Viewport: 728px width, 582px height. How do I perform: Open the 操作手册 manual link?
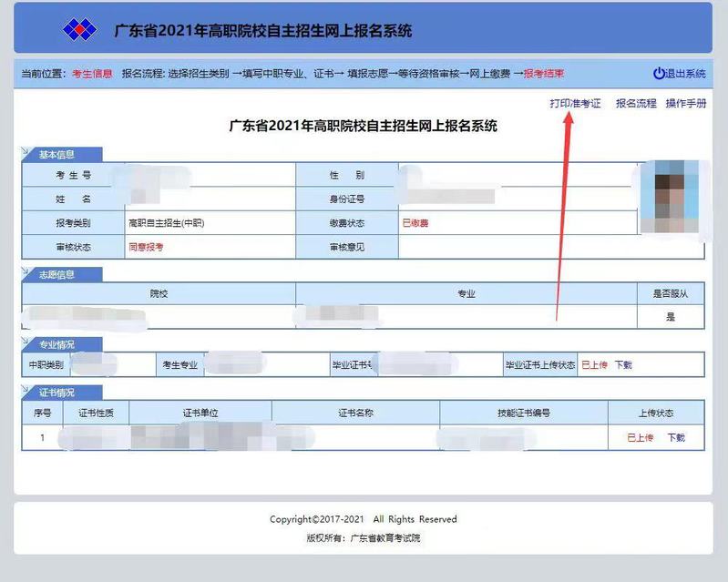tap(685, 104)
